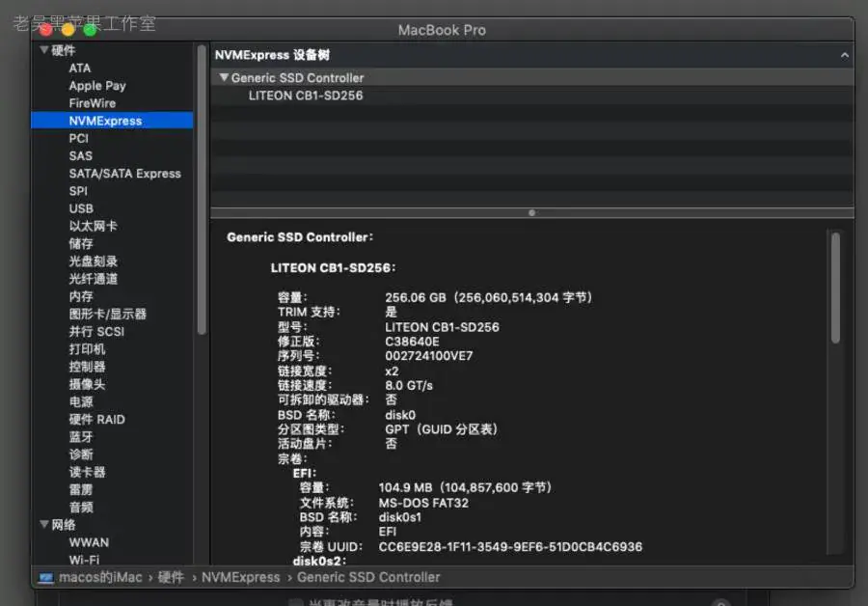
Task: Click link speed value 8.0 GT/s
Action: coord(409,385)
